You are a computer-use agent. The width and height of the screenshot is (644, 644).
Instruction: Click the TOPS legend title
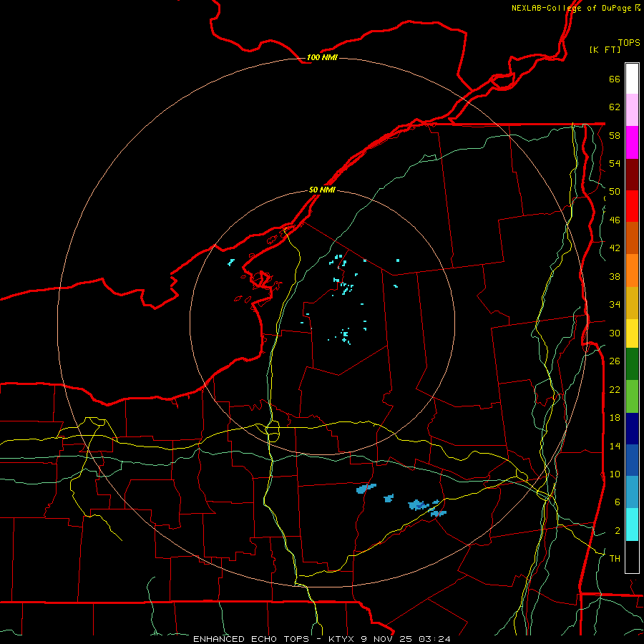[x=629, y=43]
